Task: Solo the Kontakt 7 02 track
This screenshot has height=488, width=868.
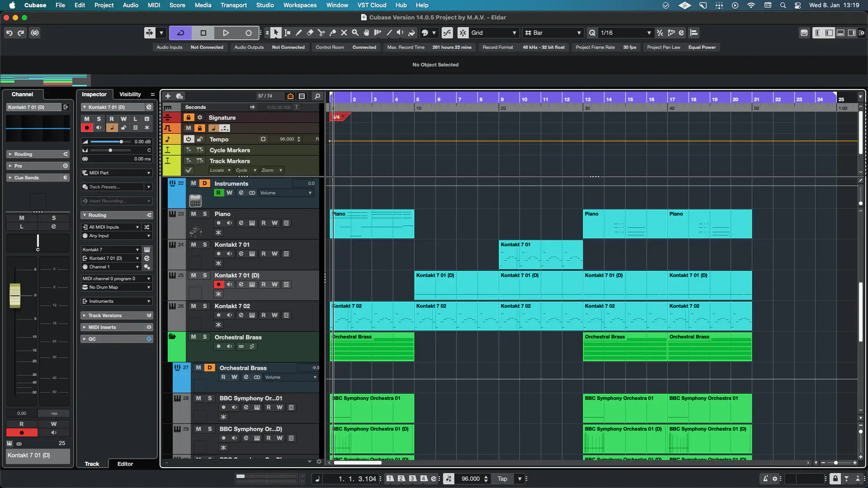Action: (x=205, y=306)
